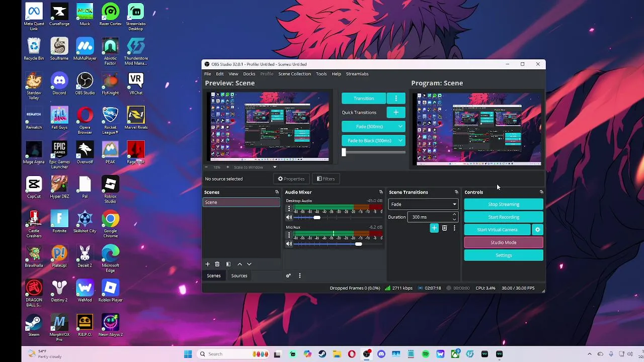Click the Filters button

click(x=326, y=179)
